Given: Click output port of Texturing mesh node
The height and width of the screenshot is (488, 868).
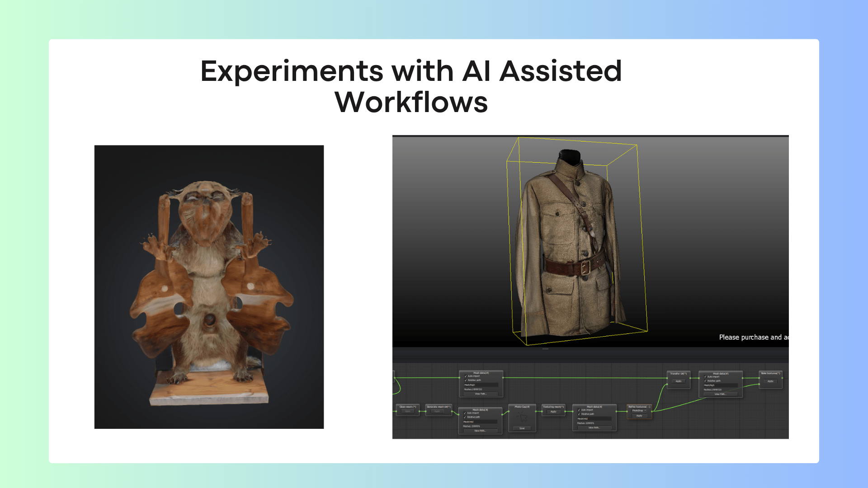Looking at the screenshot, I should (x=565, y=411).
